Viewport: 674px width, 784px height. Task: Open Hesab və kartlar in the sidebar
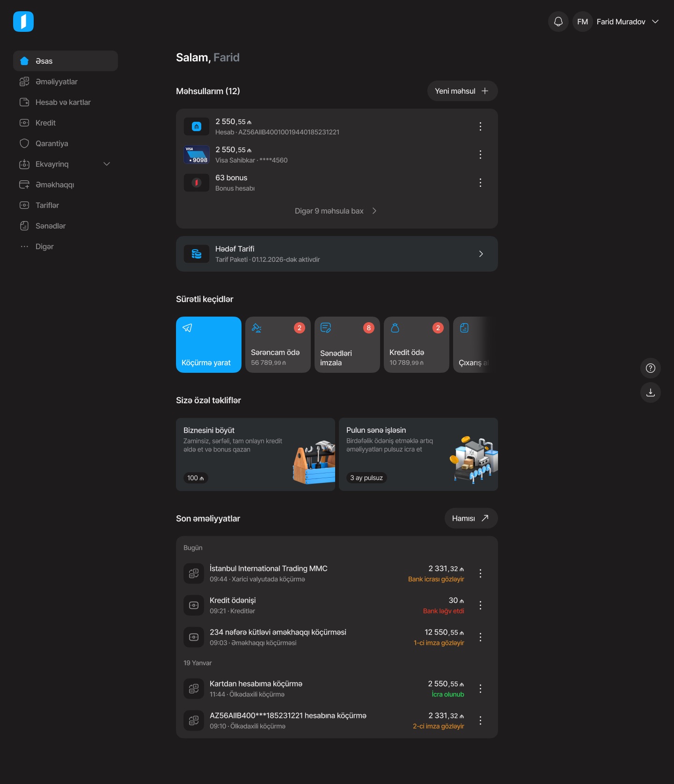[66, 102]
